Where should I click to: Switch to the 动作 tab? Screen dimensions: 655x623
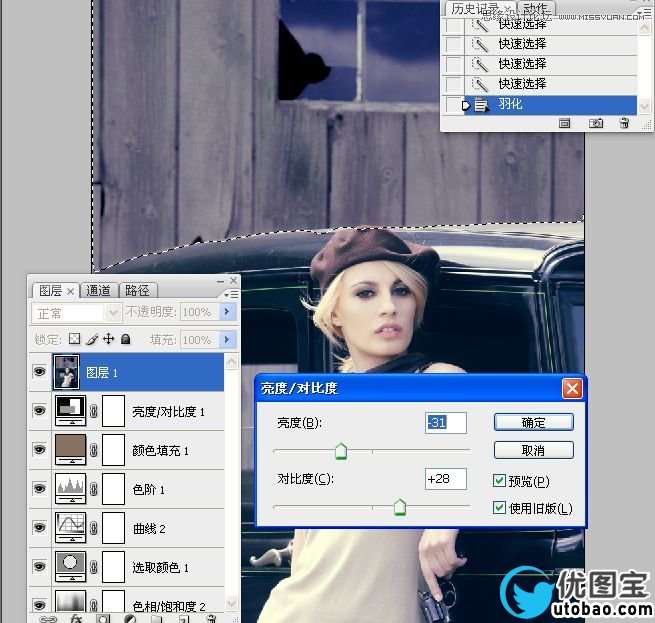tap(535, 8)
